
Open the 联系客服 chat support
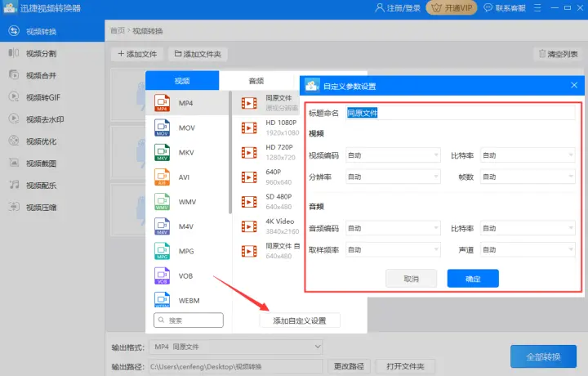tap(505, 8)
